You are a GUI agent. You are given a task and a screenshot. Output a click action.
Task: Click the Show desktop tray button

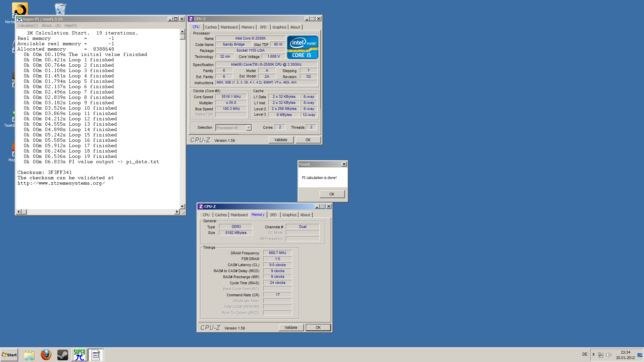[640, 355]
